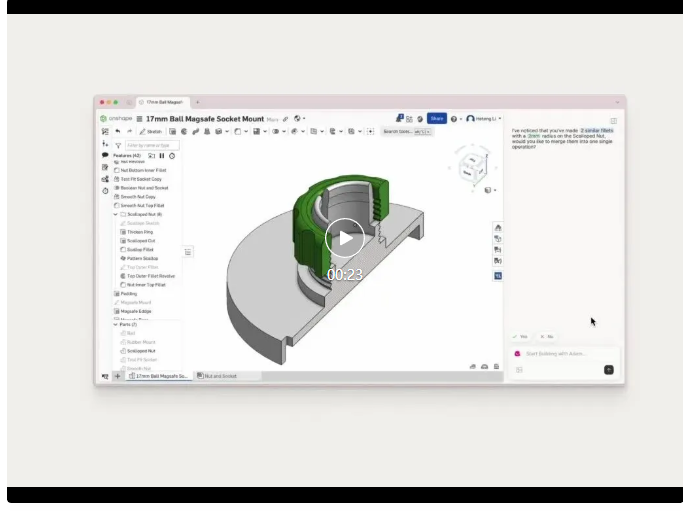683x511 pixels.
Task: Select Nut Inner Top Fillet feature
Action: pyautogui.click(x=143, y=284)
